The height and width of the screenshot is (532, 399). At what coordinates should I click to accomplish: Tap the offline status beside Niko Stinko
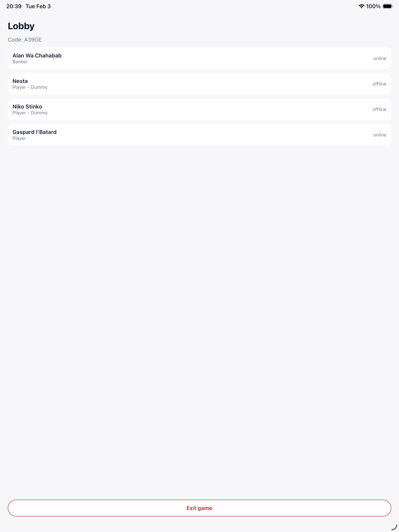point(379,109)
